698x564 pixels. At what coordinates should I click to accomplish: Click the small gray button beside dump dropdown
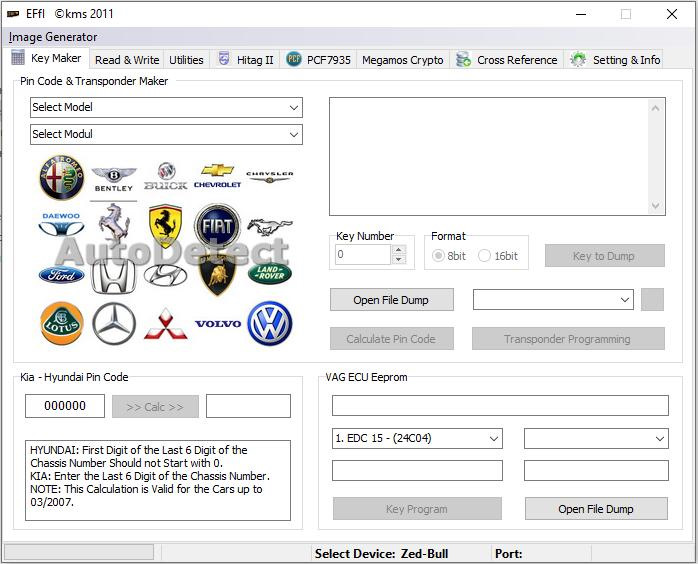pyautogui.click(x=652, y=300)
